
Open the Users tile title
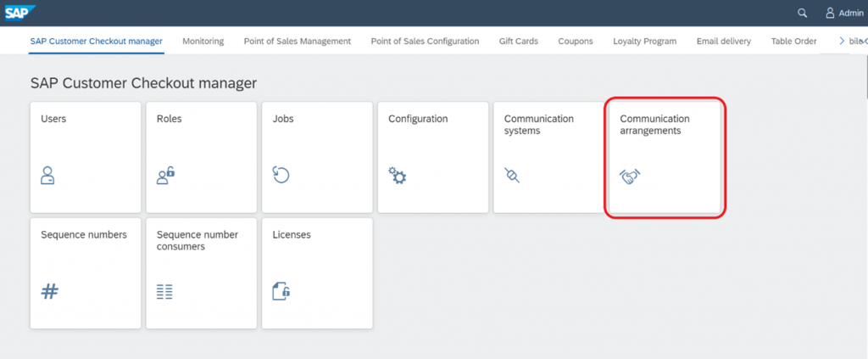[53, 119]
